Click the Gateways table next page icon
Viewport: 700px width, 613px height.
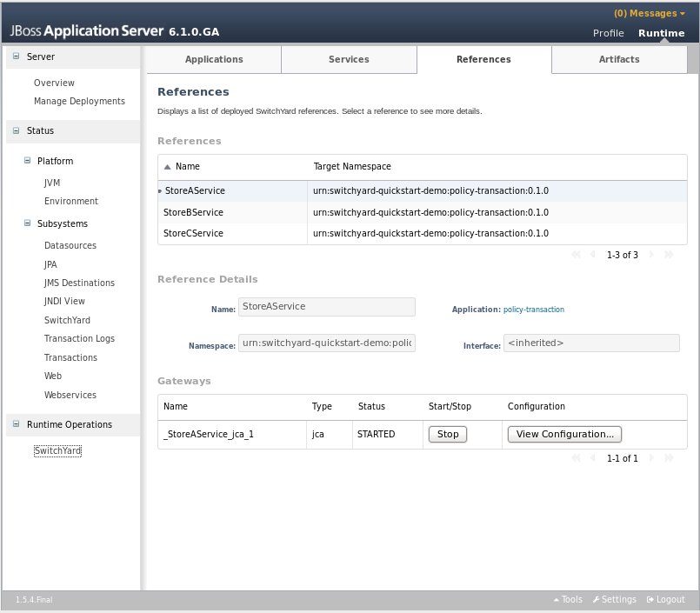tap(651, 457)
